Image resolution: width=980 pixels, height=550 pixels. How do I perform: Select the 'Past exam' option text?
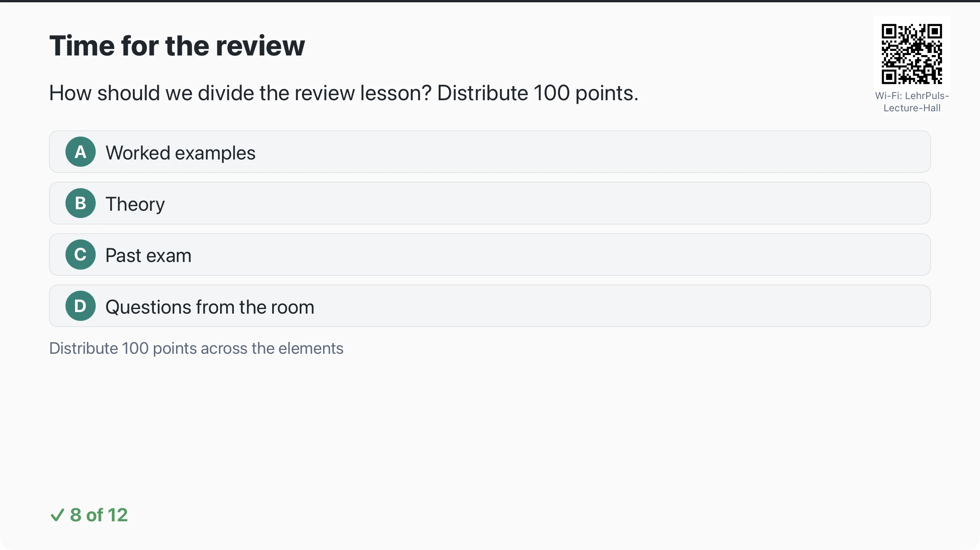point(148,255)
